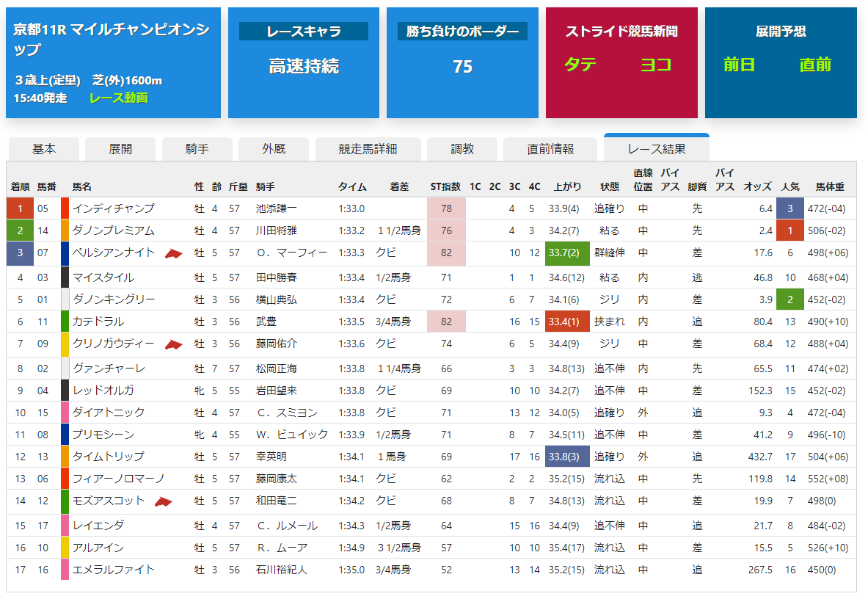Click the 着順 column header
Screen dimensions: 868x599
pos(20,187)
